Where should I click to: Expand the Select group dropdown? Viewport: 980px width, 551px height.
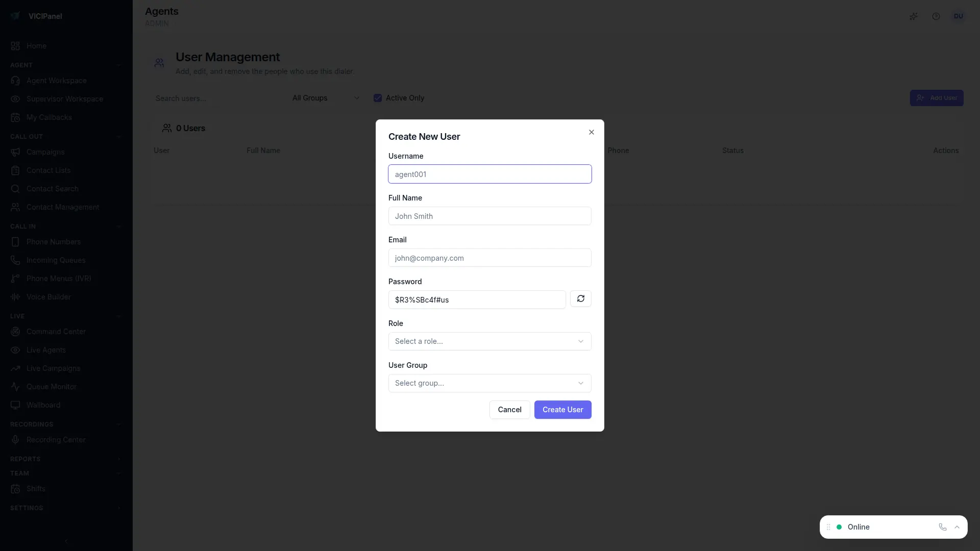click(x=489, y=383)
